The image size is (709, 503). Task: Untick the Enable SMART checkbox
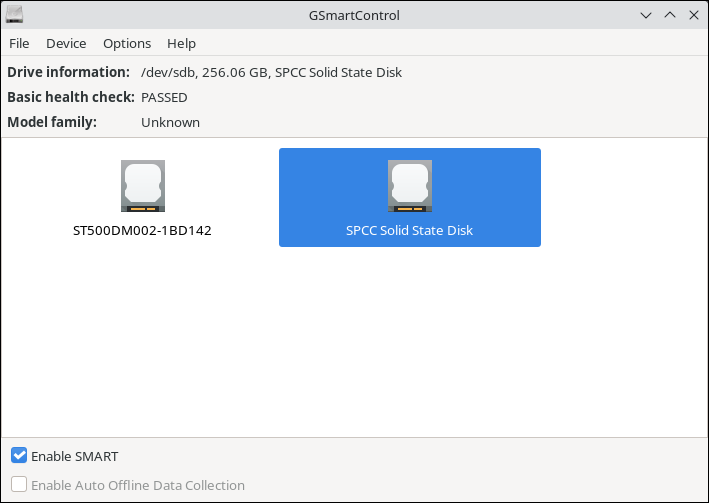point(19,456)
